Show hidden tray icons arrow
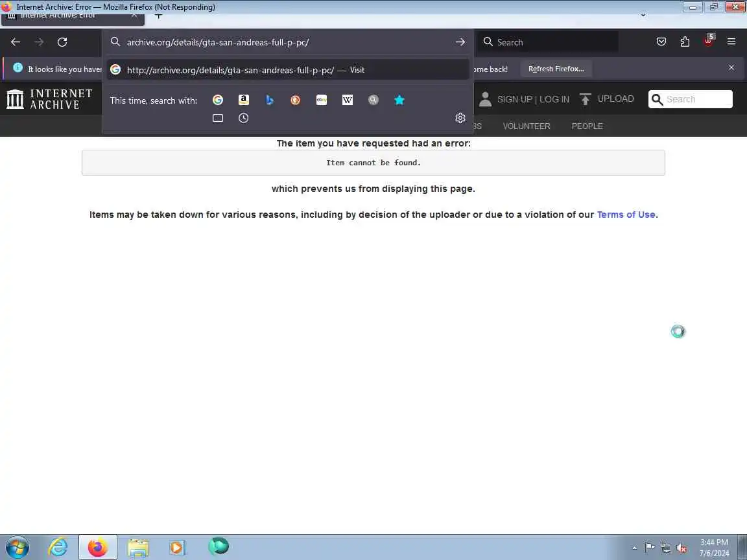 (x=634, y=548)
